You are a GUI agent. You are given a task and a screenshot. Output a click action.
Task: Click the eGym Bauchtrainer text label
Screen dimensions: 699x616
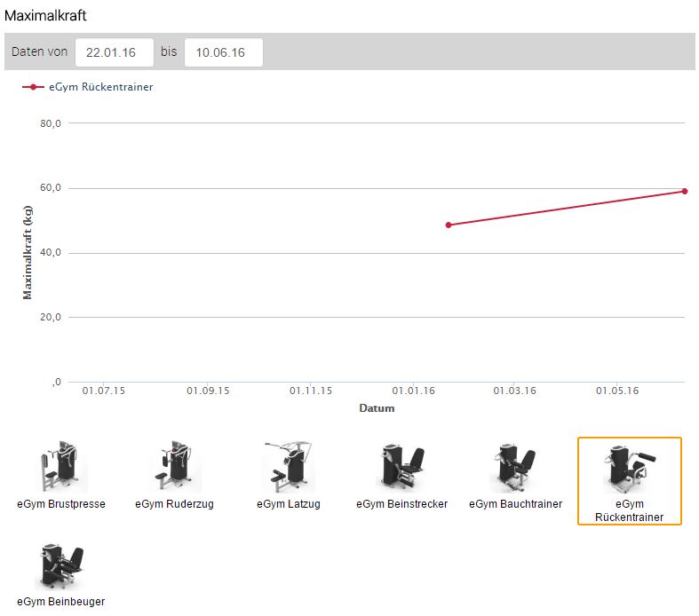coord(515,504)
